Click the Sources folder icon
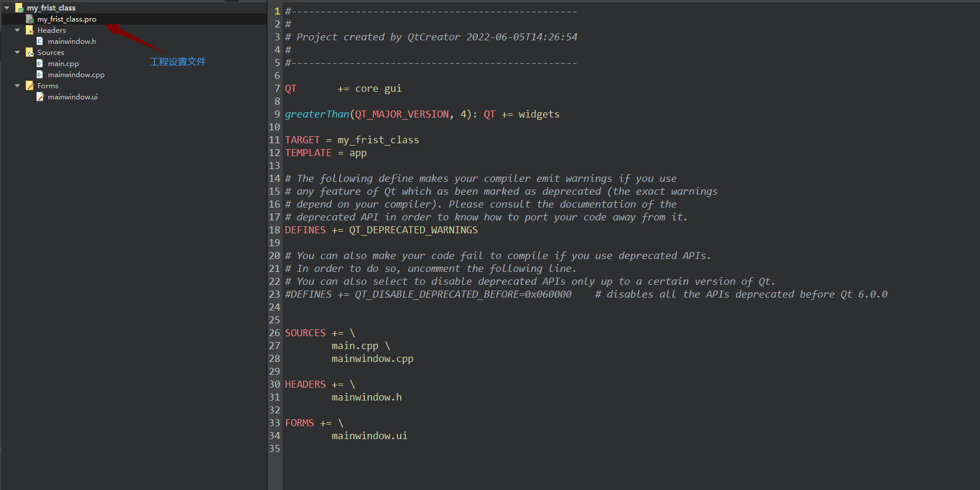Image resolution: width=980 pixels, height=490 pixels. (30, 53)
